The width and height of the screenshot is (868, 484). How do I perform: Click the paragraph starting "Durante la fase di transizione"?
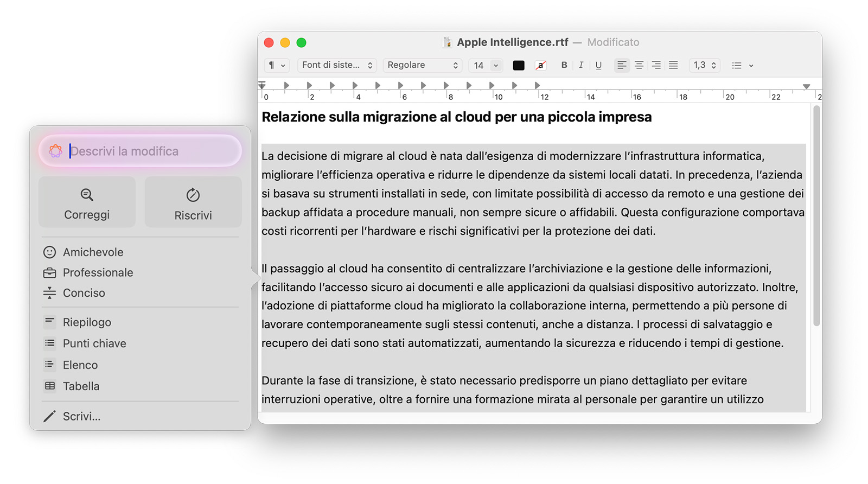(x=513, y=390)
